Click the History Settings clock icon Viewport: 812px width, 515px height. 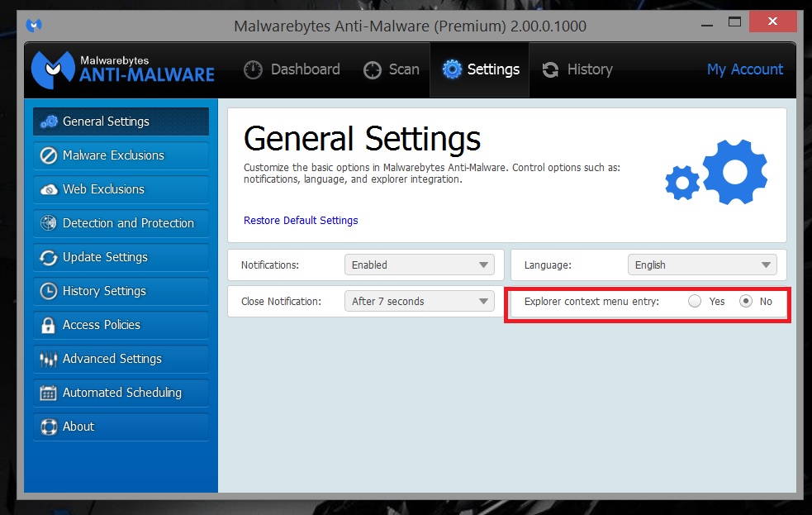(x=49, y=291)
